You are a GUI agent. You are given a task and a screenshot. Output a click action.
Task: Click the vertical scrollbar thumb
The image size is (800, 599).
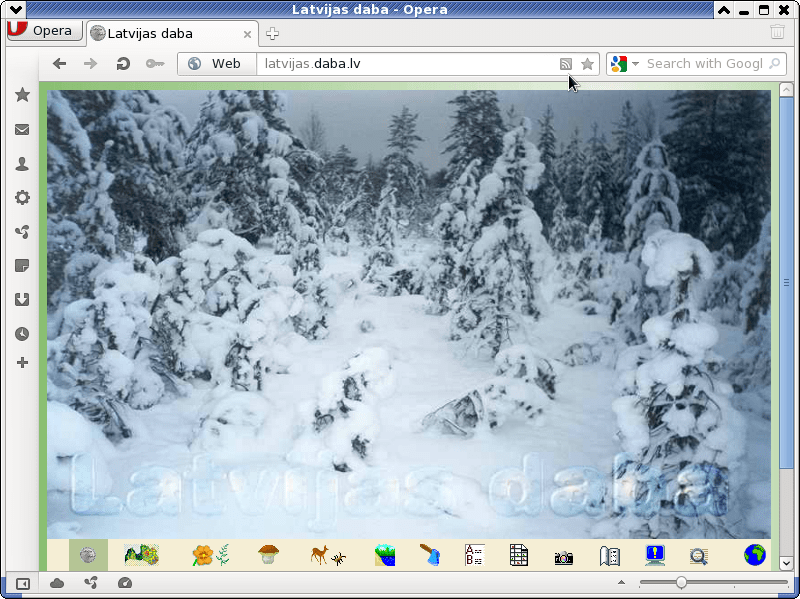pyautogui.click(x=786, y=282)
